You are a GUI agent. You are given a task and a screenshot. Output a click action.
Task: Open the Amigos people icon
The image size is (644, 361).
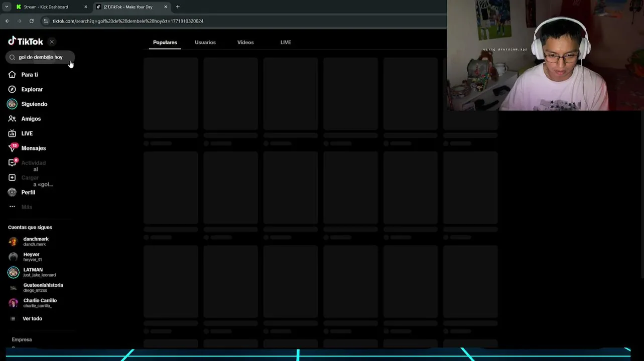coord(12,119)
